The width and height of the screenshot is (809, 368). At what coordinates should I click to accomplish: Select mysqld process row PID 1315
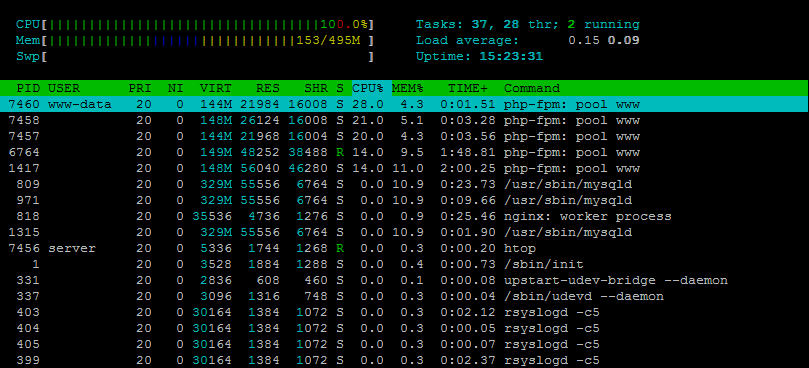tap(404, 232)
